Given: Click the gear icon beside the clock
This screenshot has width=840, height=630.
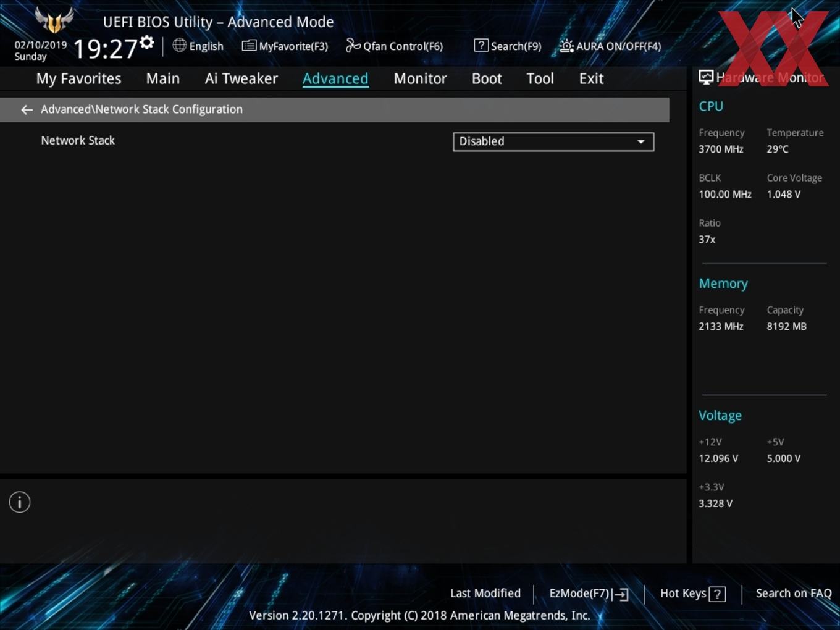Looking at the screenshot, I should coord(147,43).
